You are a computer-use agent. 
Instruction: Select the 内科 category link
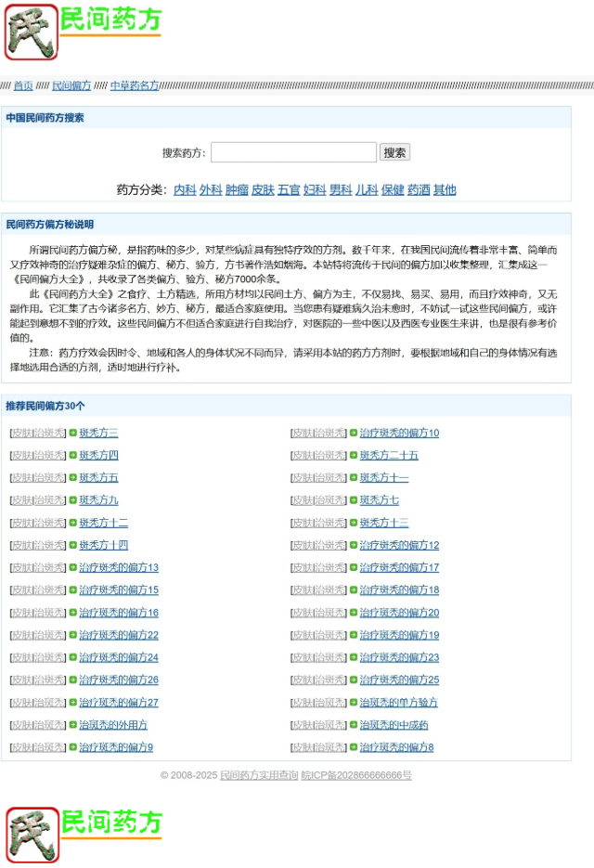pos(185,189)
